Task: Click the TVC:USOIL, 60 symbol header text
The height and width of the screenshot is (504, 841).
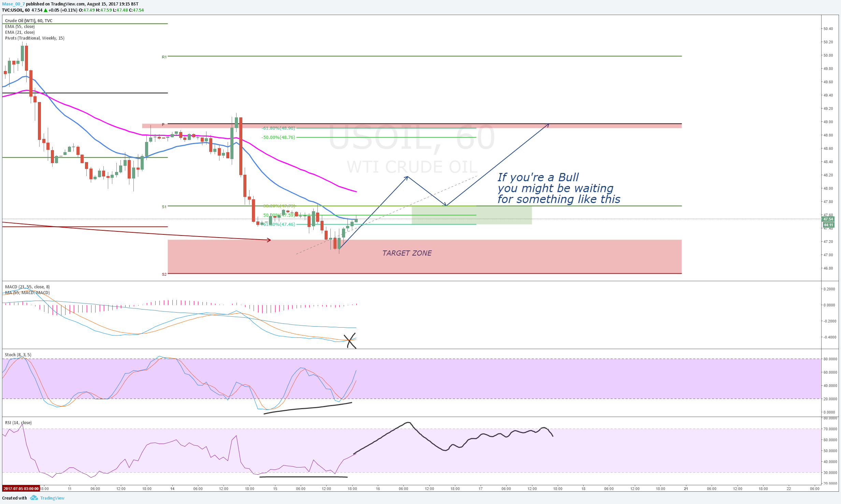Action: tap(16, 10)
